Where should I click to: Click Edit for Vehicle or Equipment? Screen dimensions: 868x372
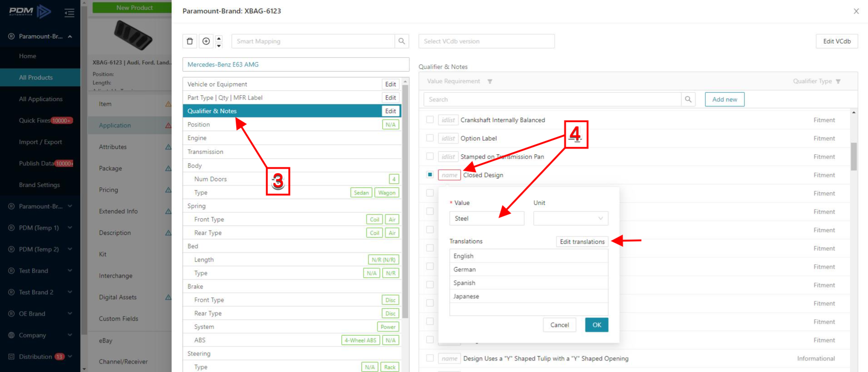[x=391, y=84]
